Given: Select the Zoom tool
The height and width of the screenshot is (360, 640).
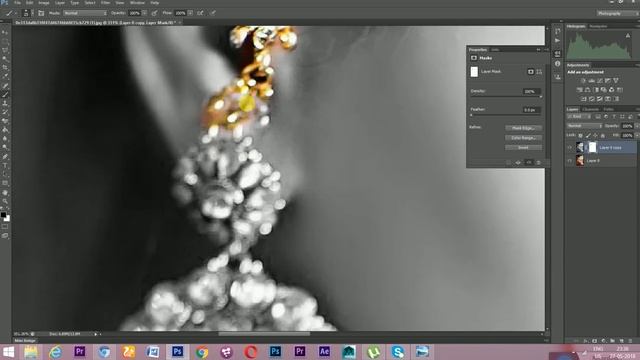Looking at the screenshot, I should point(5,201).
